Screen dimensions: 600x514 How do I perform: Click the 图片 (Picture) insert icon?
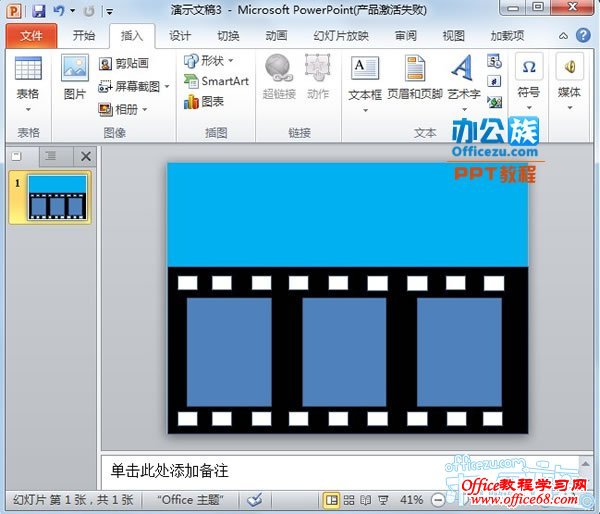click(x=75, y=76)
